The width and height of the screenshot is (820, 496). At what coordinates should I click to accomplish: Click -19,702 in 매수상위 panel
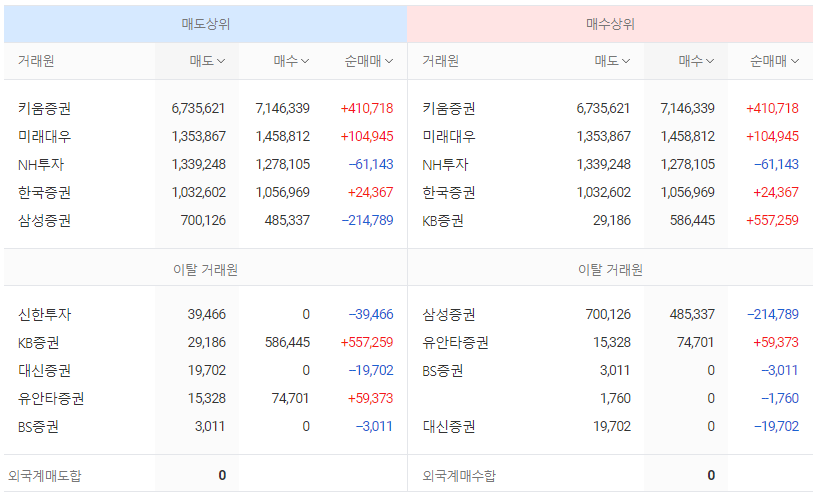[x=777, y=426]
